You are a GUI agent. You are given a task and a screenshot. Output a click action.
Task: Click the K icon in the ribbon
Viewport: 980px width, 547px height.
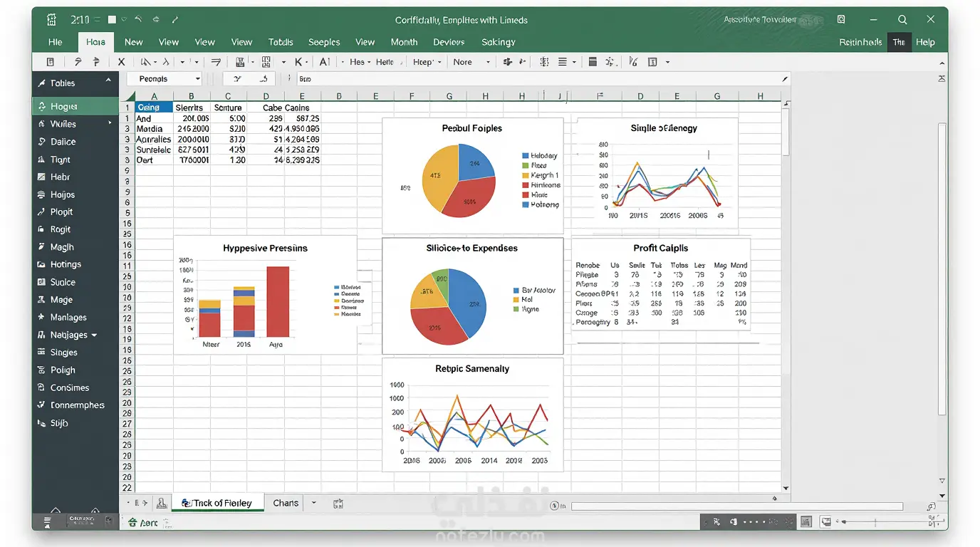(299, 62)
